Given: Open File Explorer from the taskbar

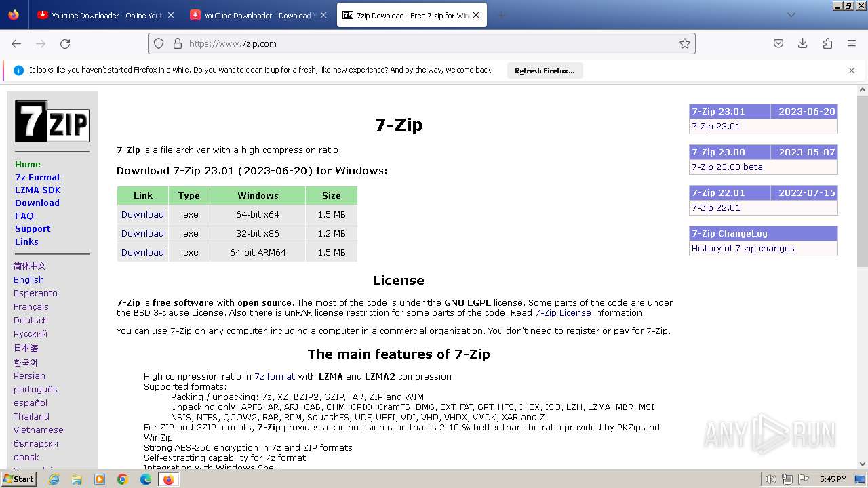Looking at the screenshot, I should [77, 479].
